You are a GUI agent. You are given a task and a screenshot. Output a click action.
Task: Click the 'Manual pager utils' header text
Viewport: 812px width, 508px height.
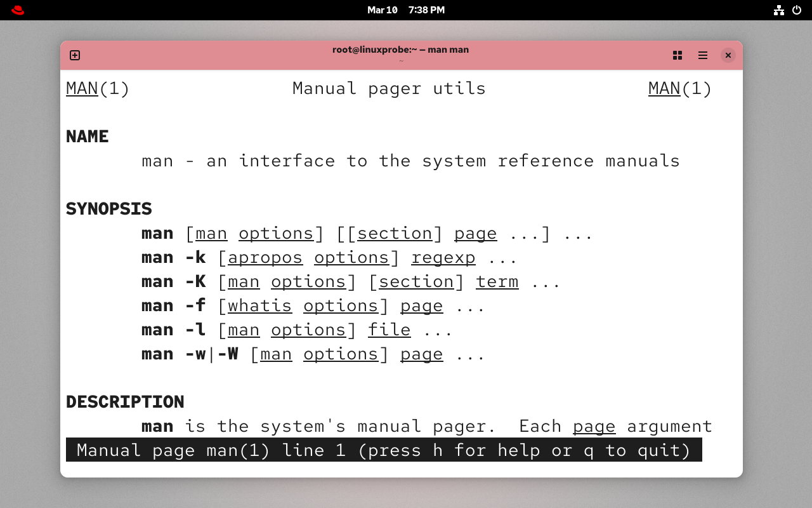(389, 88)
